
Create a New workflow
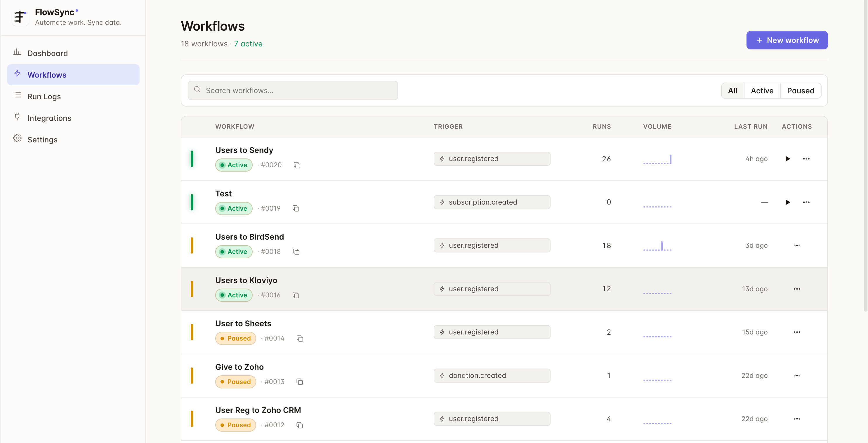[787, 40]
